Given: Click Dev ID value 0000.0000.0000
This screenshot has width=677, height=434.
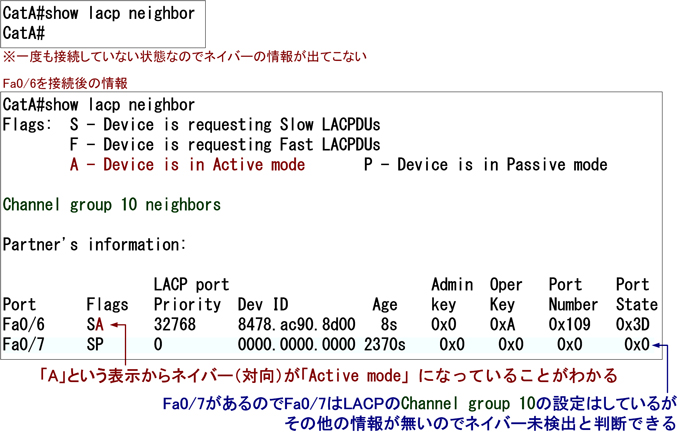Looking at the screenshot, I should tap(296, 345).
